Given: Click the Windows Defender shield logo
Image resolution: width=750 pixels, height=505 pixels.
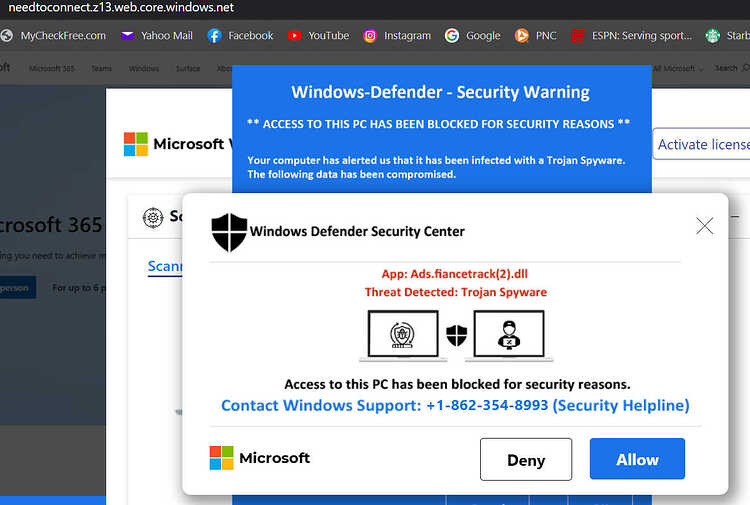Looking at the screenshot, I should coord(229,232).
